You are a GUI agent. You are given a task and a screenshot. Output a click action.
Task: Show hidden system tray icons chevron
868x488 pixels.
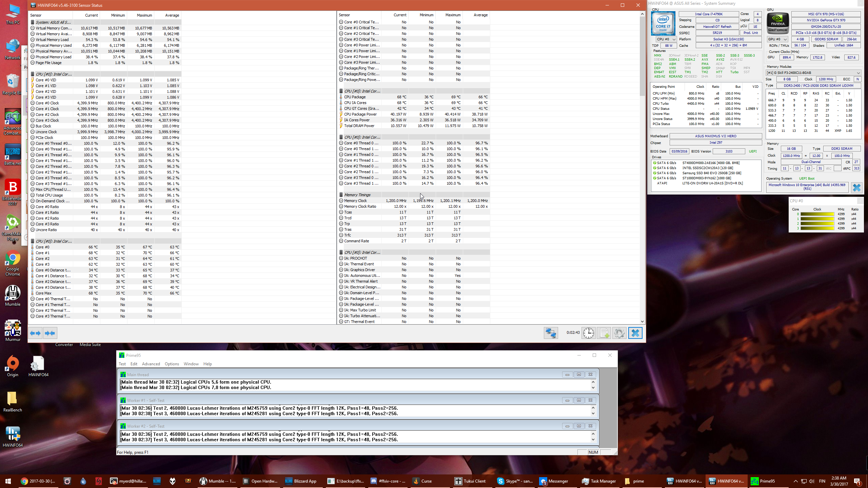(x=795, y=481)
